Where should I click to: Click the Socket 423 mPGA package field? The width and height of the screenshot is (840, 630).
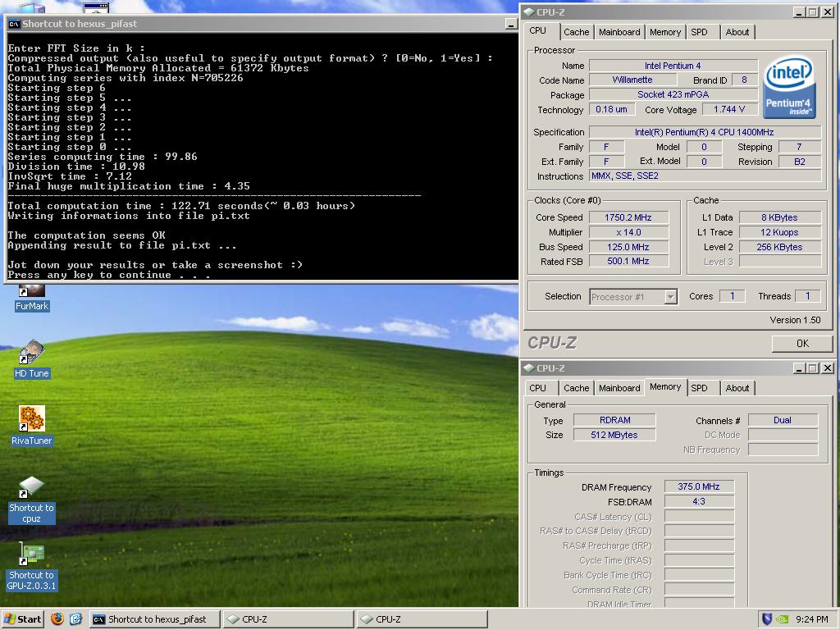click(x=673, y=94)
